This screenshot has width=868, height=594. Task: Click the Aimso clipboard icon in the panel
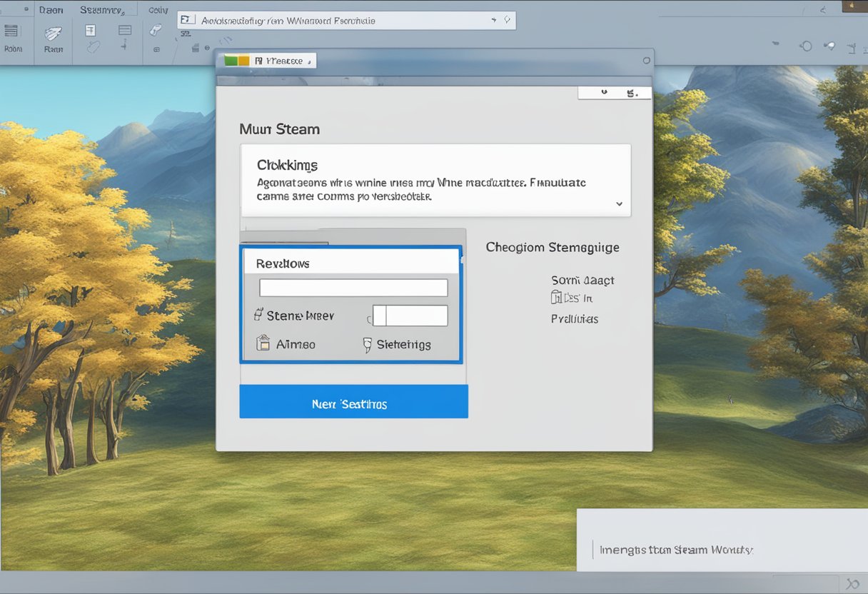coord(262,343)
